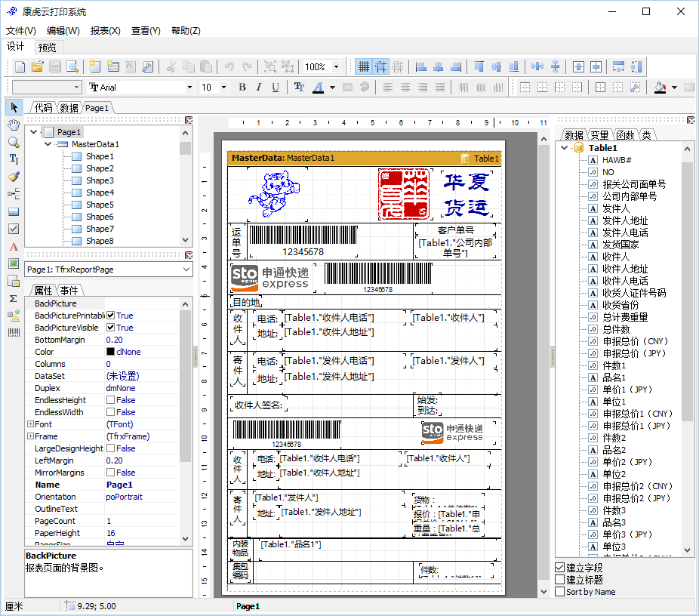Click the Preview report icon

(72, 66)
